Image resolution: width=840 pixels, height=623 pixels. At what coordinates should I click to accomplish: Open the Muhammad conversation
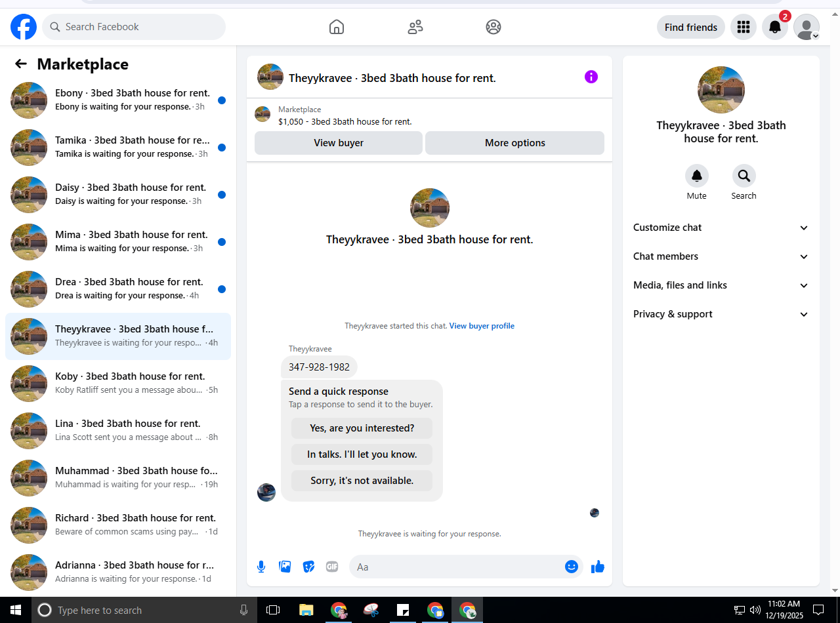tap(118, 478)
